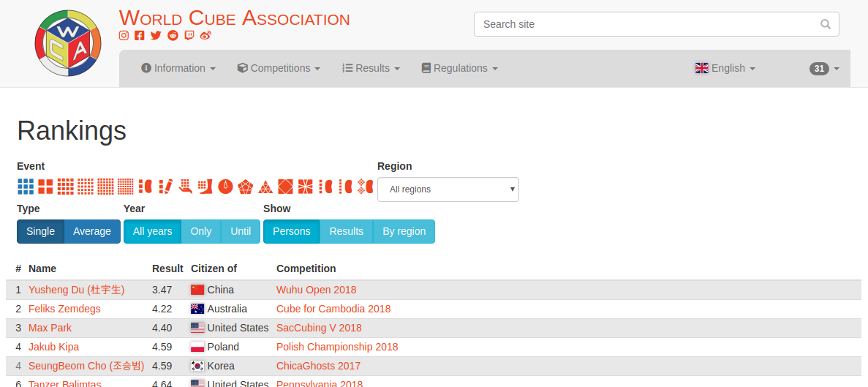
Task: Select the All years filter
Action: tap(152, 231)
